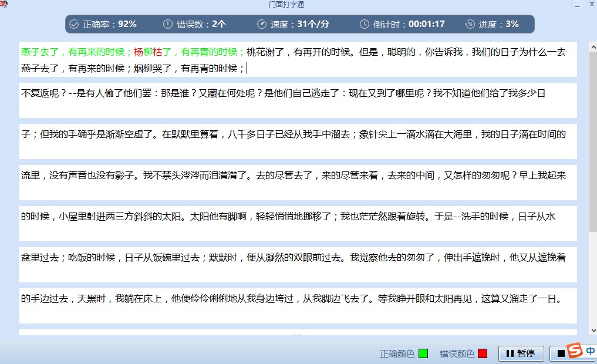Click the accuracy checkmark icon
Viewport: 597px width, 364px height.
coord(74,24)
